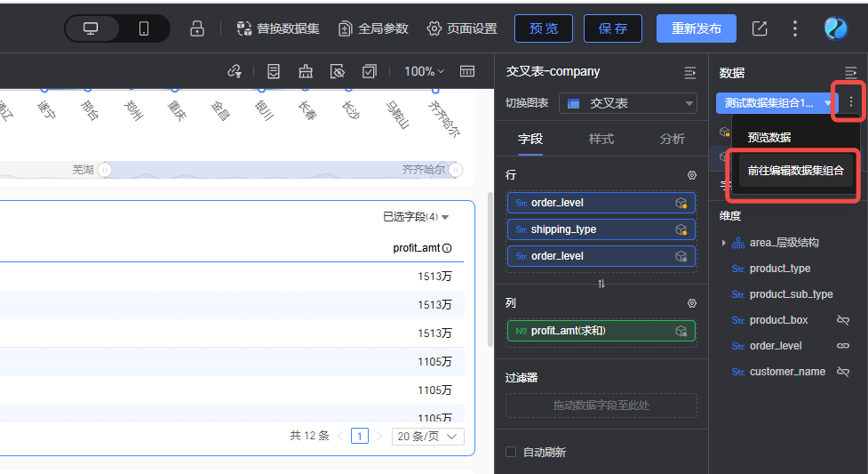Click the open-in-new-window icon

click(x=760, y=28)
